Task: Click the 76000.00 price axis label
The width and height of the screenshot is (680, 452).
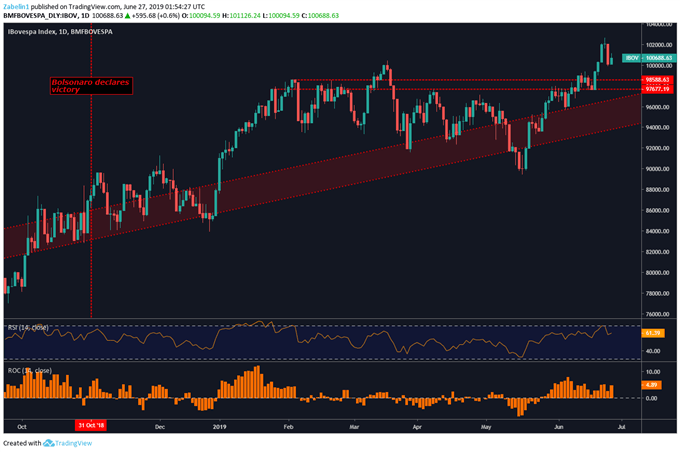Action: click(659, 314)
